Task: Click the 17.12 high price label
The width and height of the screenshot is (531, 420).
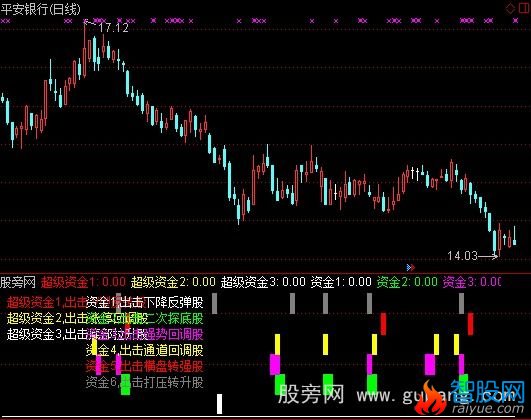Action: coord(113,28)
